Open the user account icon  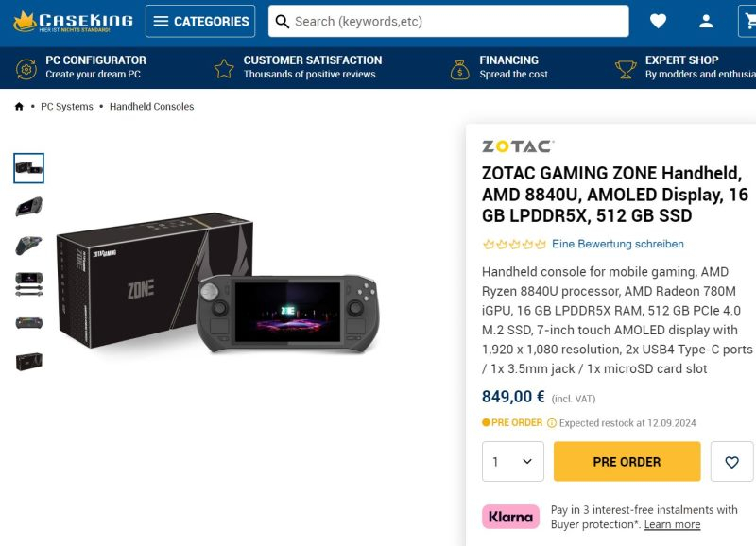(706, 21)
